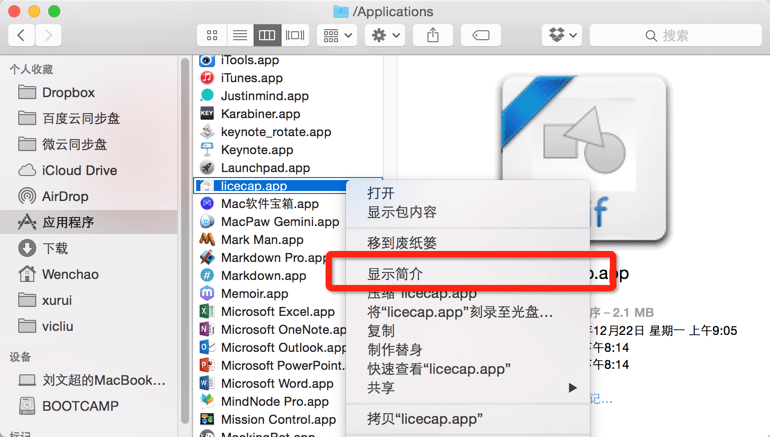Switch to list view
Viewport: 770px width, 437px height.
[x=240, y=35]
